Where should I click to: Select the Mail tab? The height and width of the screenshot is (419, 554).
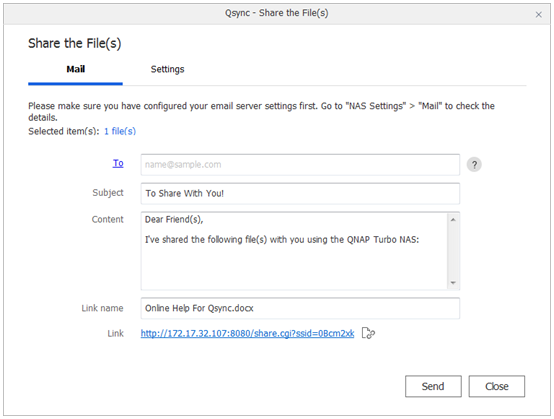76,69
